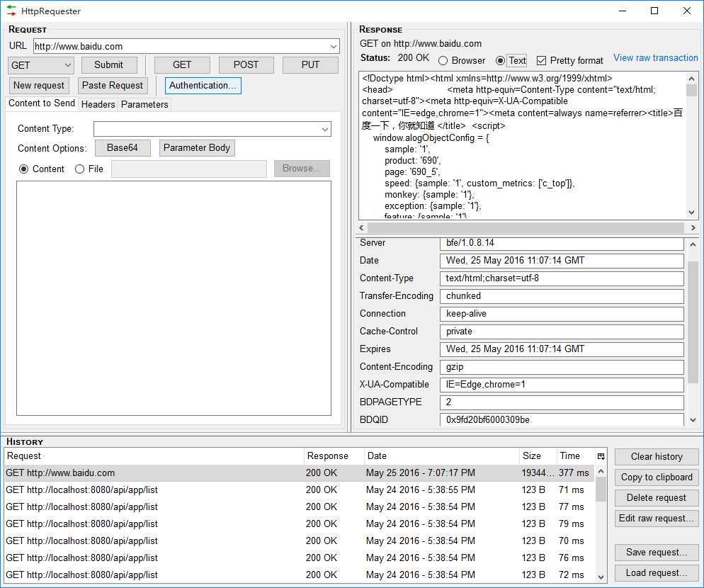Click the Content-Type header value field

(x=562, y=278)
